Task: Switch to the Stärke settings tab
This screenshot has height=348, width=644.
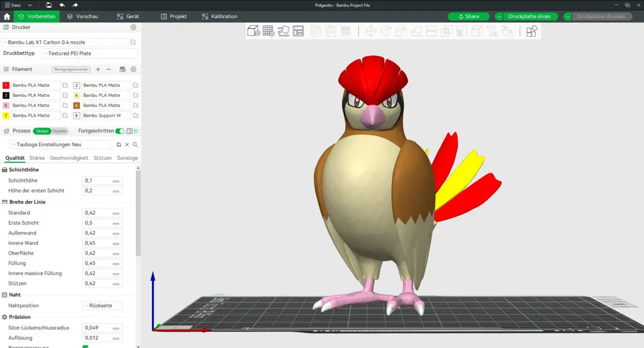Action: pyautogui.click(x=37, y=158)
